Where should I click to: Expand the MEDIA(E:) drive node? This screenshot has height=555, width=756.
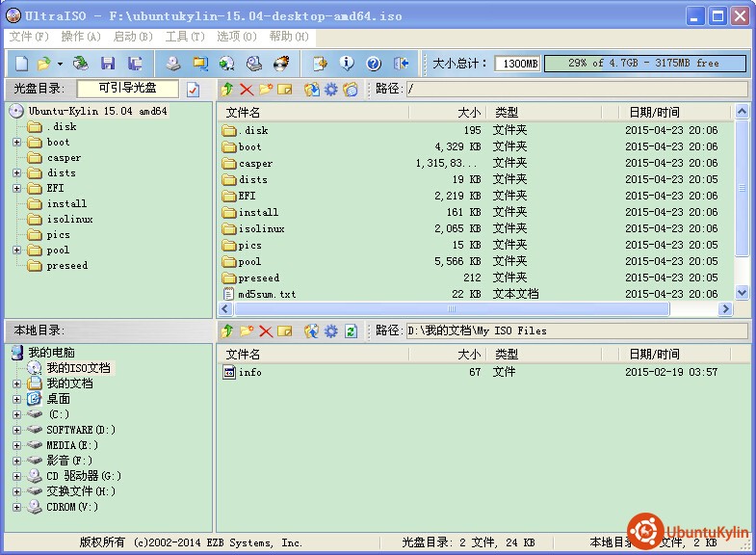[x=17, y=445]
